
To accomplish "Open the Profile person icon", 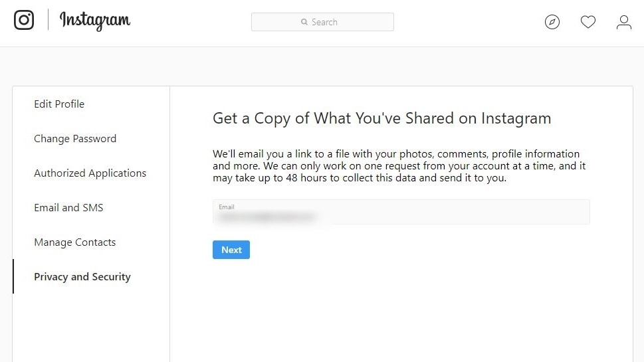I will coord(623,22).
